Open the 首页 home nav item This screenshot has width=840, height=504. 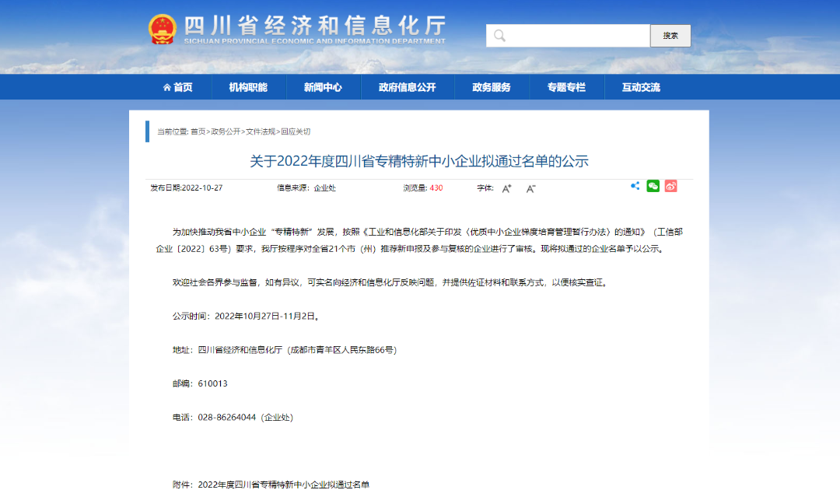point(178,87)
